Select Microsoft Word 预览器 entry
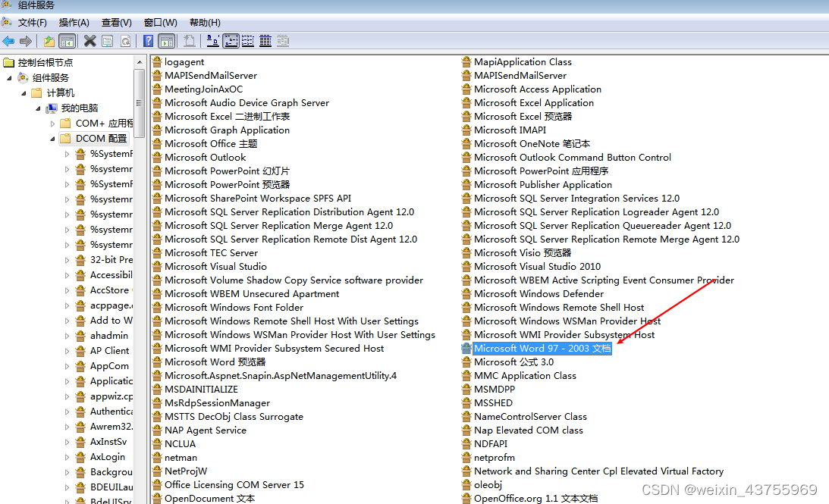829x504 pixels. (x=215, y=362)
